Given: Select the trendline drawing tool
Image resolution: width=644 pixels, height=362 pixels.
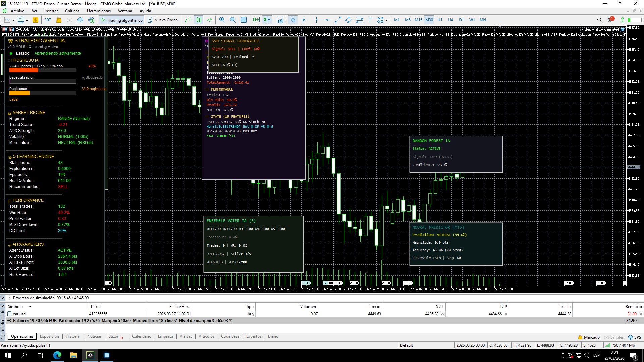Looking at the screenshot, I should (x=338, y=20).
